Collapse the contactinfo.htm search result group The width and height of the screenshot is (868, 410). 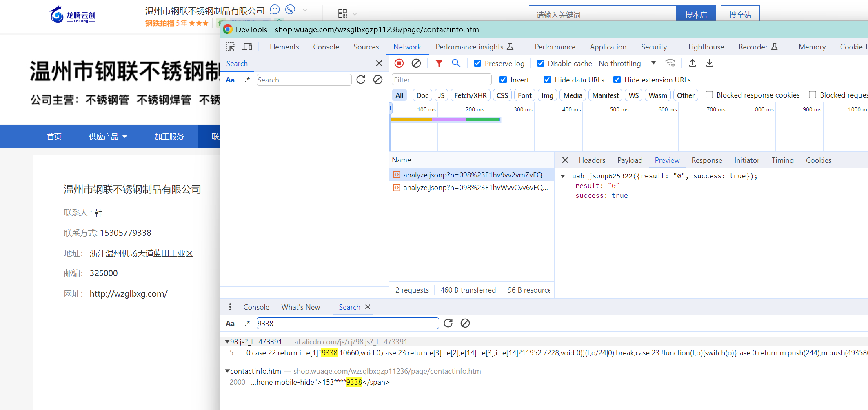227,371
